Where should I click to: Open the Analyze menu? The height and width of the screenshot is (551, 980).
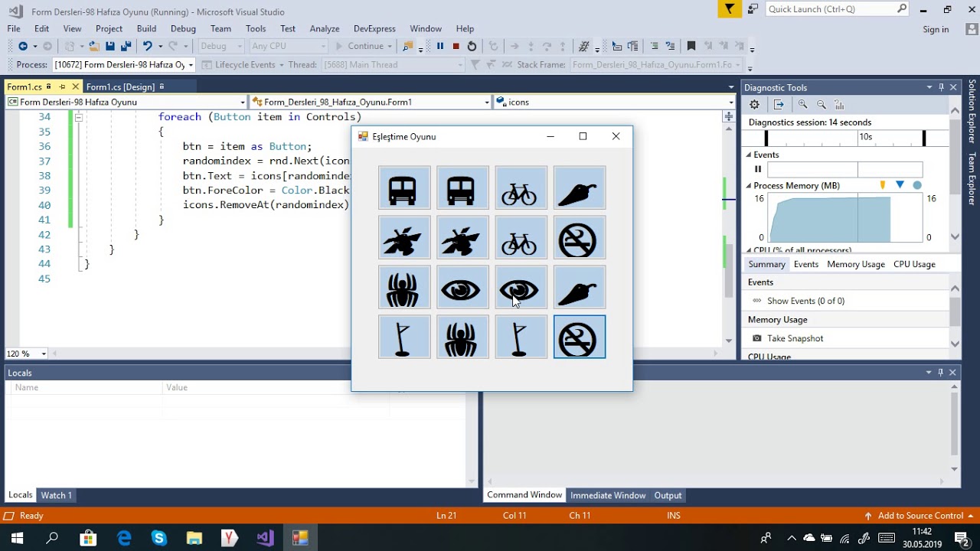tap(325, 28)
